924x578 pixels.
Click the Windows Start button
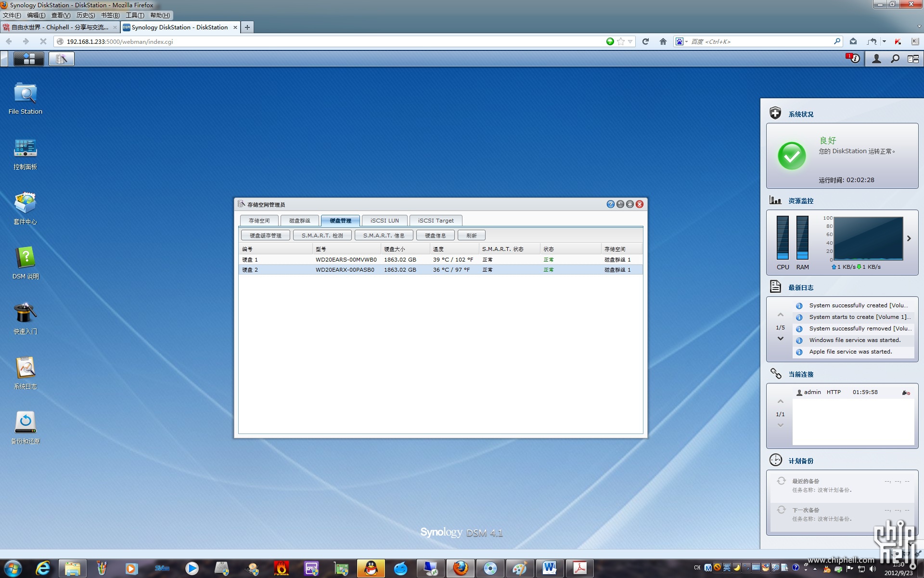(x=13, y=568)
